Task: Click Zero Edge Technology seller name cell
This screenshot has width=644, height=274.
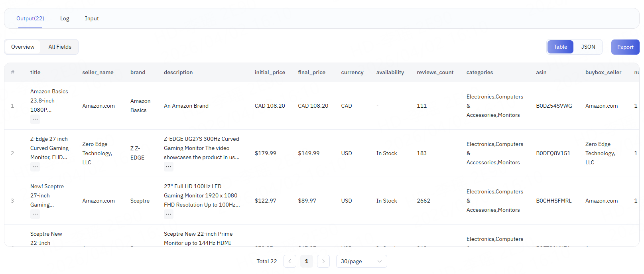Action: click(97, 153)
